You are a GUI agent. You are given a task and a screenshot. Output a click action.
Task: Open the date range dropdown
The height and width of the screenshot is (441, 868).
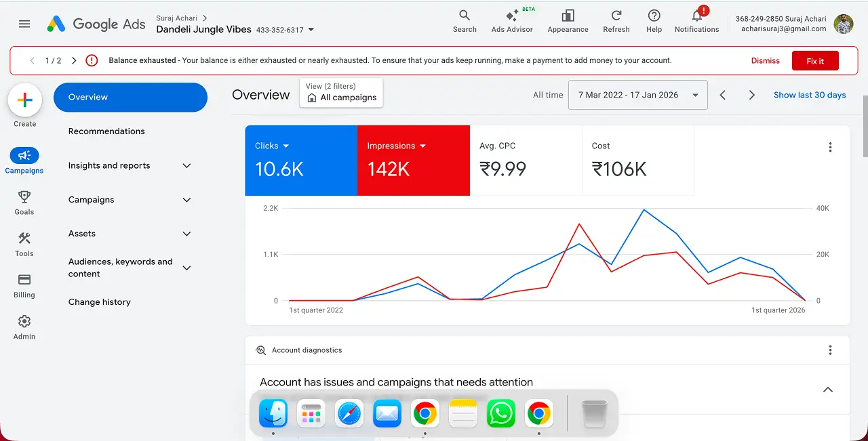pos(637,95)
